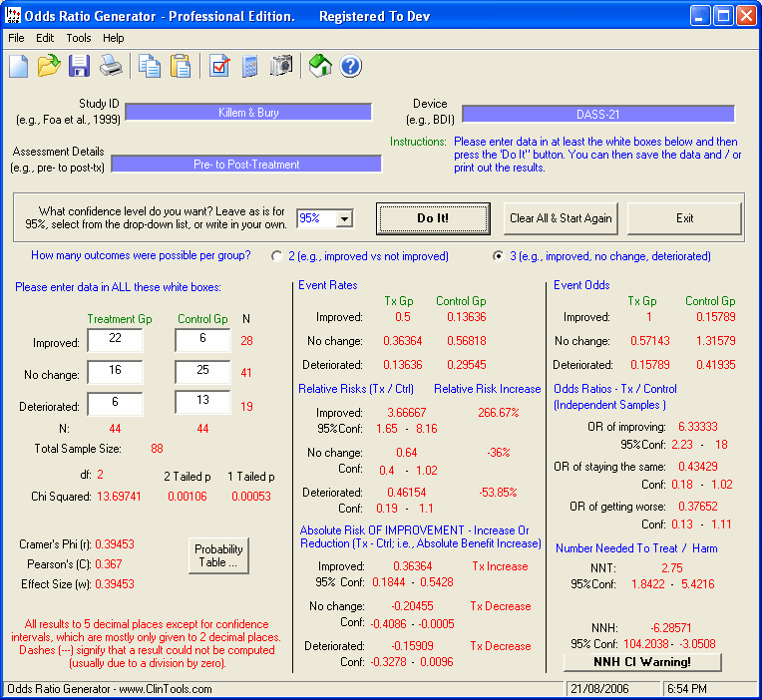Print results using the printer icon
This screenshot has height=700, width=762.
coord(111,67)
